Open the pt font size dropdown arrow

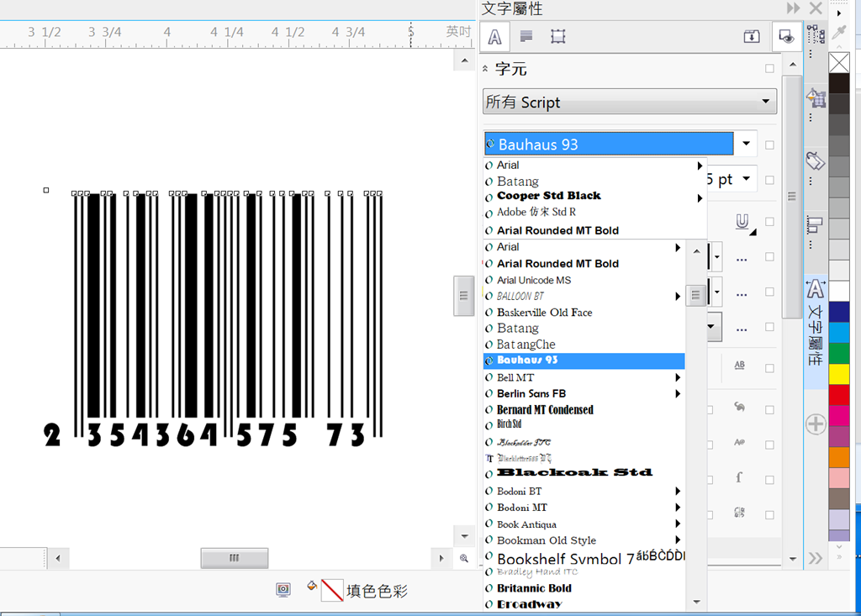tap(747, 178)
